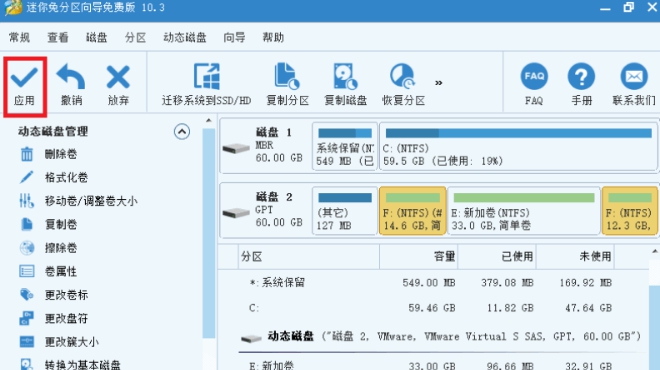The height and width of the screenshot is (370, 660).
Task: Select the F: (NTFS) 12.3 GB volume block
Action: [x=630, y=210]
